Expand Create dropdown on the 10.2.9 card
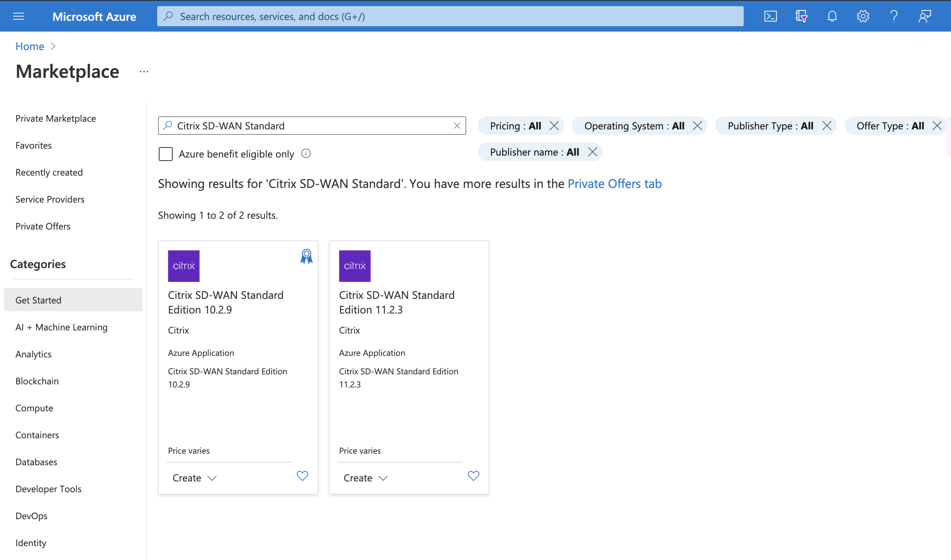Screen dimensions: 951x560 coord(195,478)
